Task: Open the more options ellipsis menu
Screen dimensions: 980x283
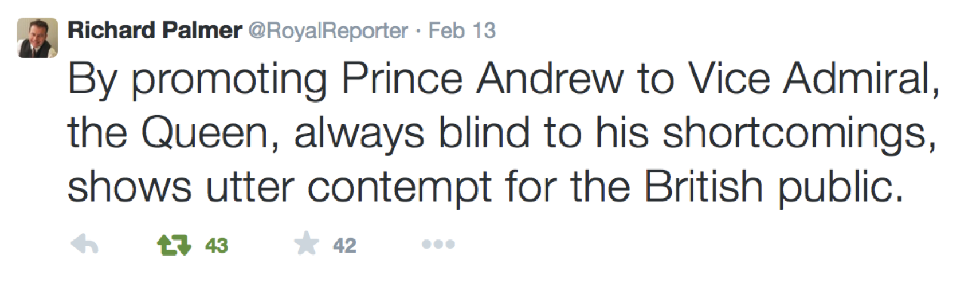Action: pyautogui.click(x=438, y=245)
